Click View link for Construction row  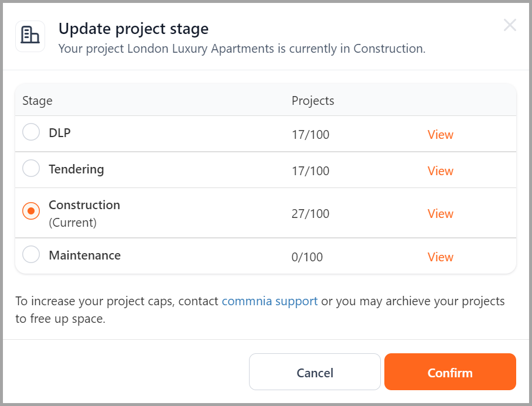pyautogui.click(x=440, y=214)
